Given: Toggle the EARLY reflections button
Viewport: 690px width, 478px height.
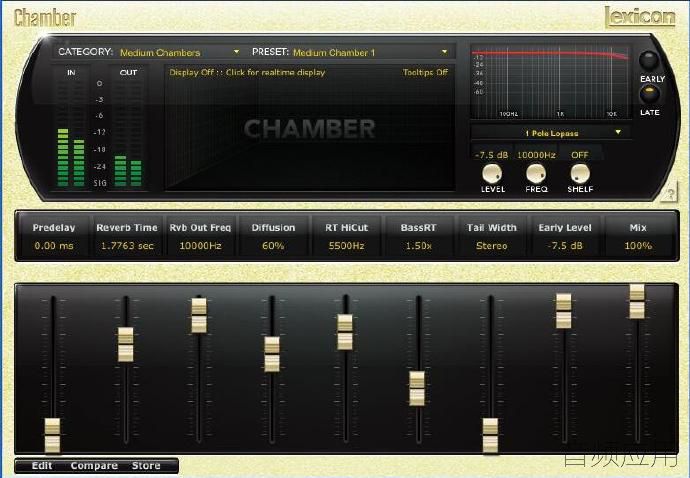Looking at the screenshot, I should coord(649,61).
